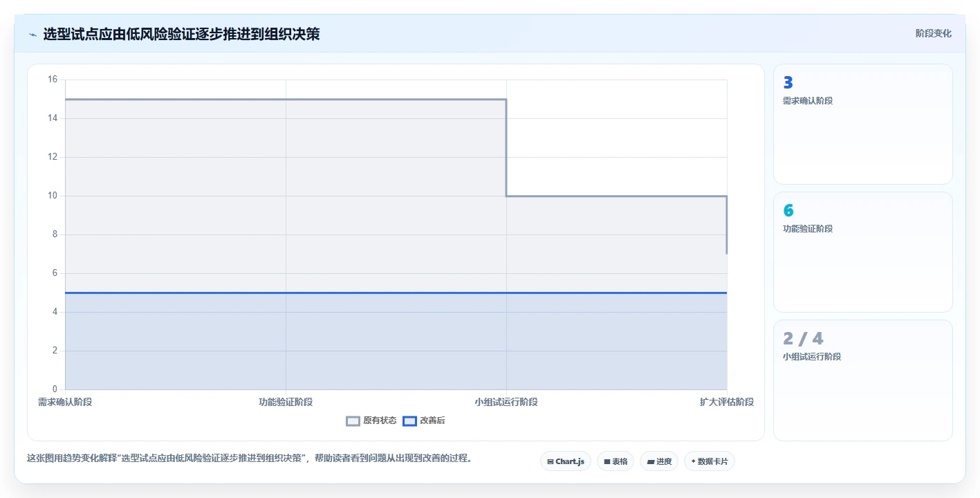
Task: Click the 阶段变化 label in header
Action: tap(934, 33)
